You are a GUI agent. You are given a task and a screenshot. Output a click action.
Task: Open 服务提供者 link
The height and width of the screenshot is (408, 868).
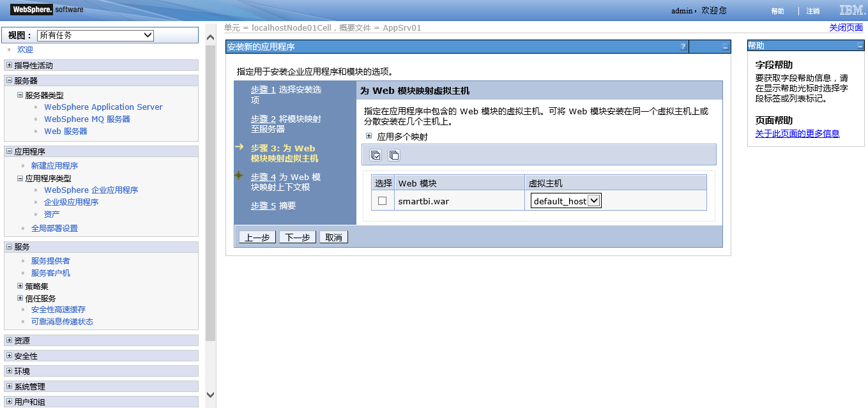pyautogui.click(x=50, y=261)
